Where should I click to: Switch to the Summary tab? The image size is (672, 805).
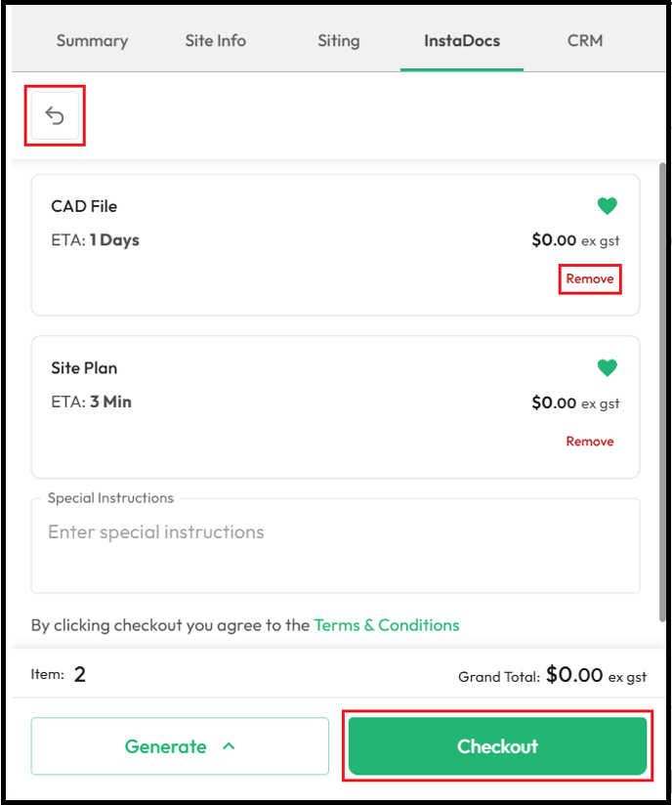(93, 41)
